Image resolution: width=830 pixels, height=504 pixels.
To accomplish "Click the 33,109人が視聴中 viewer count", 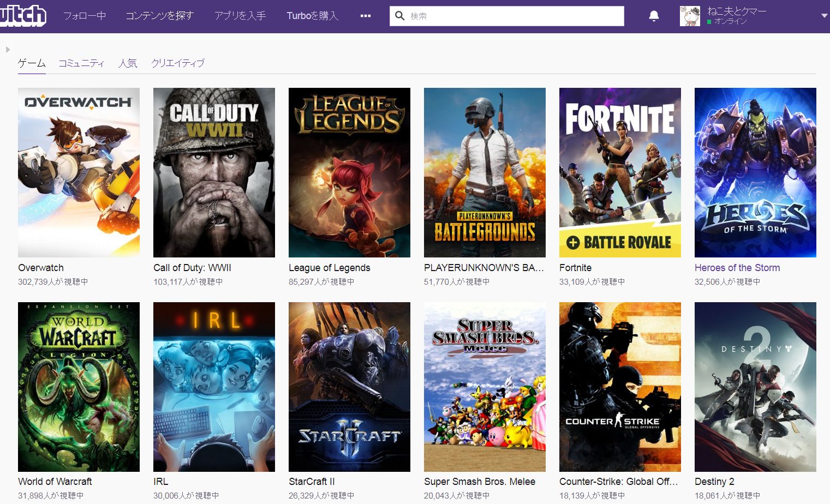I will (592, 282).
